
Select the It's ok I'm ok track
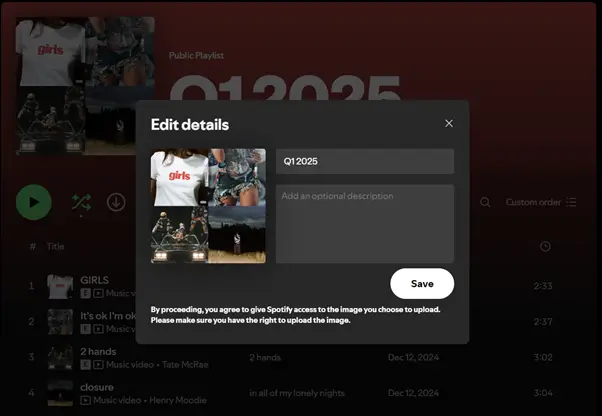[x=108, y=316]
